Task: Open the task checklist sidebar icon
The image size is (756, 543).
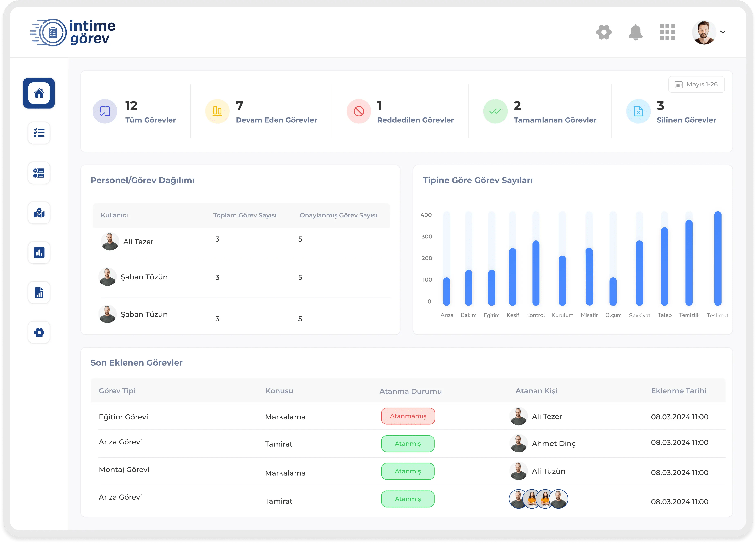Action: coord(39,133)
